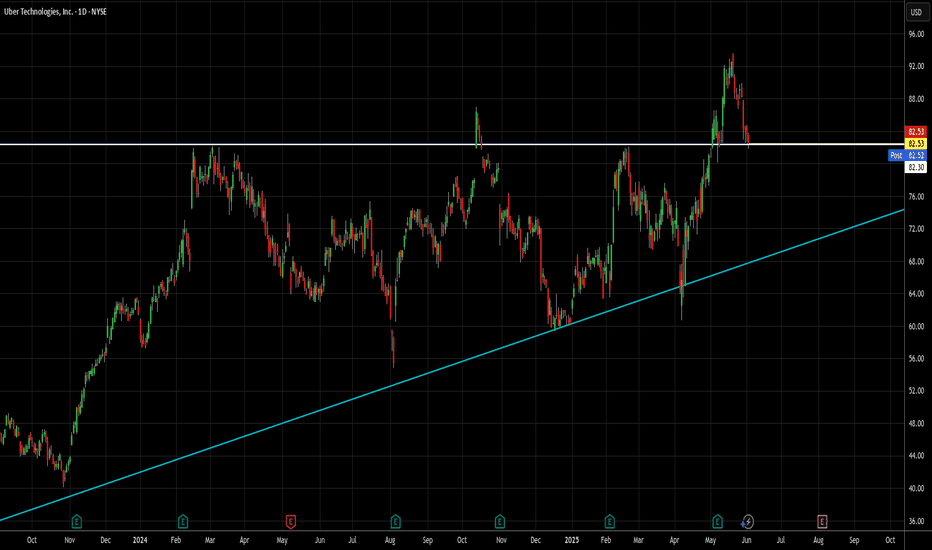Click the 52.00 price axis value
Image resolution: width=932 pixels, height=550 pixels.
(916, 391)
